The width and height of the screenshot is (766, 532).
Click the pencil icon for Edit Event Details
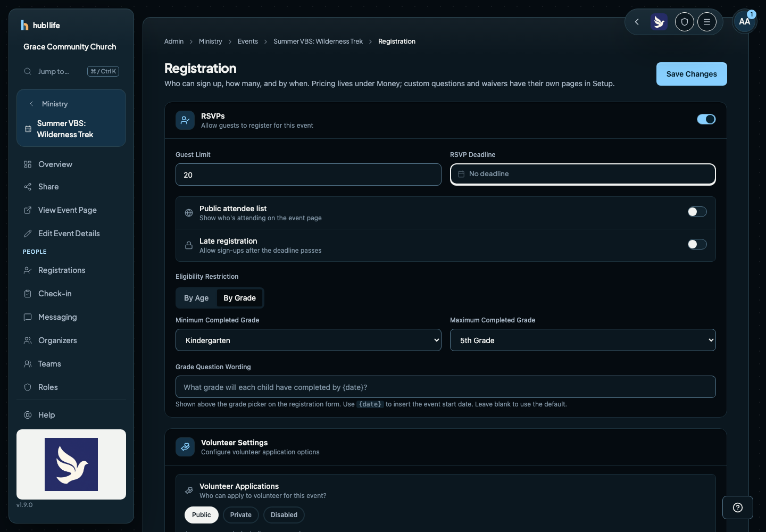[28, 234]
